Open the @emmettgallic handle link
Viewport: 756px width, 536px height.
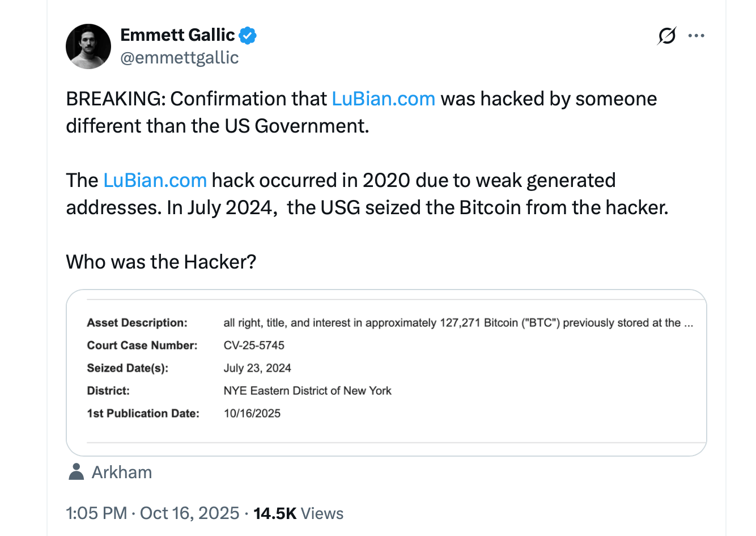coord(180,58)
